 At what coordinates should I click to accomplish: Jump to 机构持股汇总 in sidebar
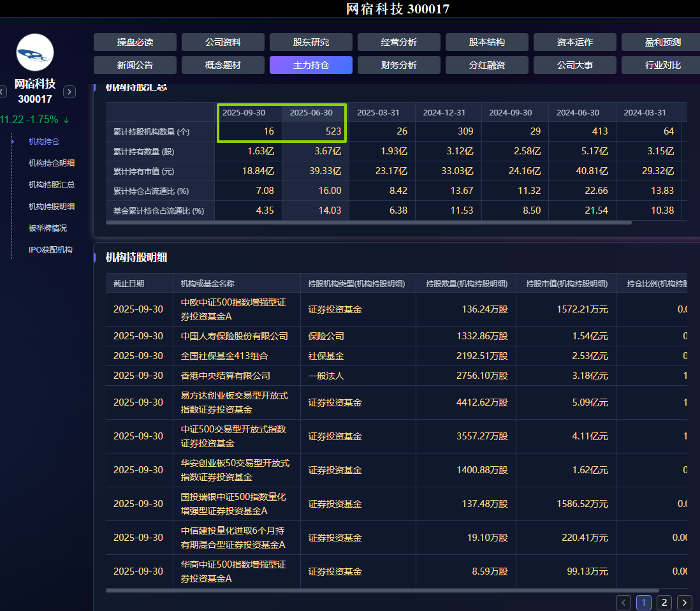click(52, 185)
